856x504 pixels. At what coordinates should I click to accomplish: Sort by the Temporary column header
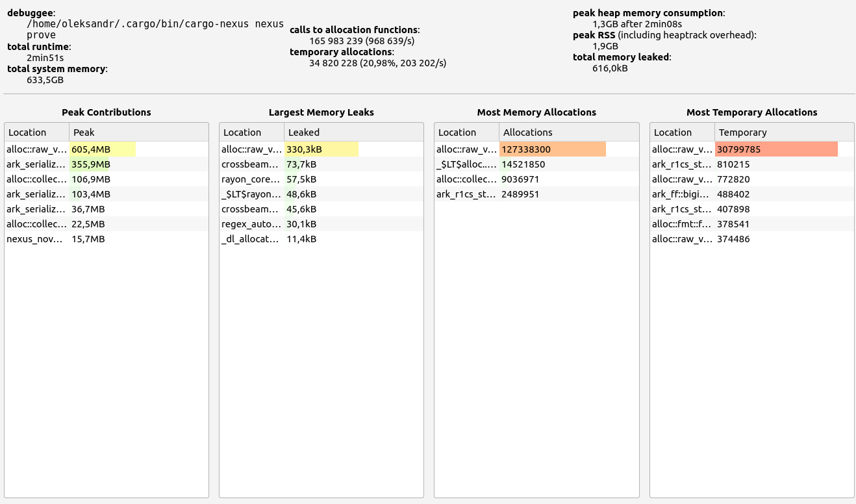coord(783,132)
